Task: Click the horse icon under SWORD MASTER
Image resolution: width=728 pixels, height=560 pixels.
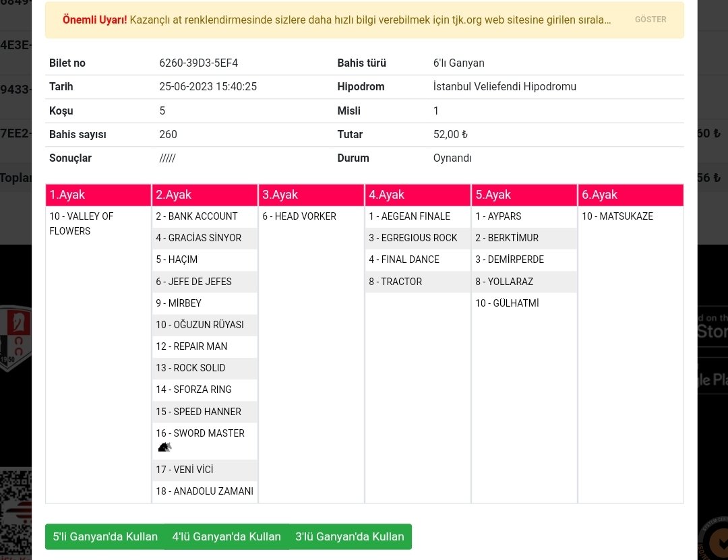Action: point(165,447)
